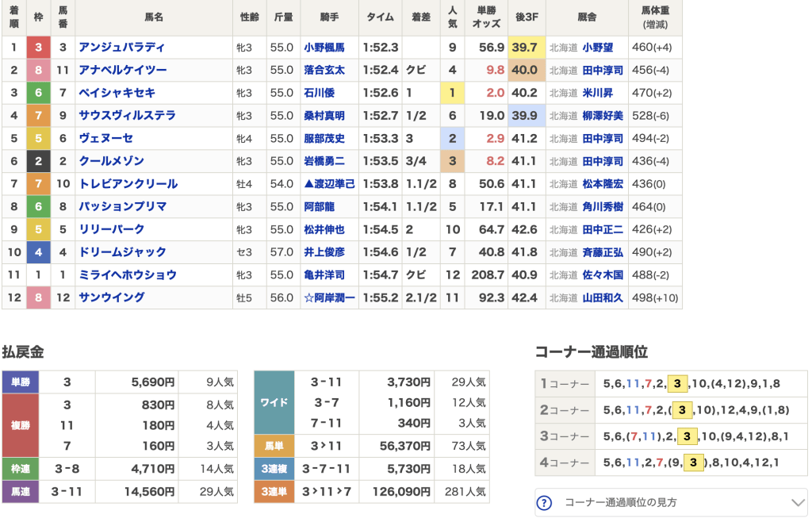Click the 払戻金 section heading
The height and width of the screenshot is (518, 812).
click(x=23, y=352)
